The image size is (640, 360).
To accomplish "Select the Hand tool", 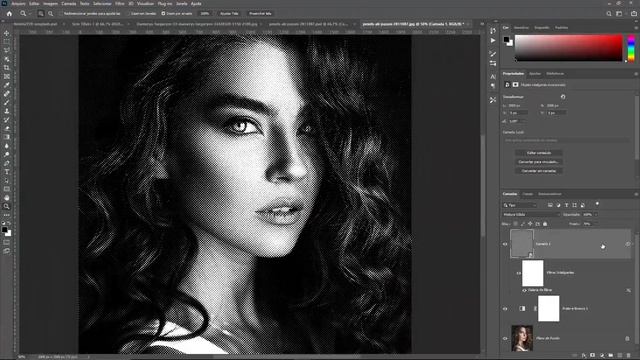I will pyautogui.click(x=7, y=198).
